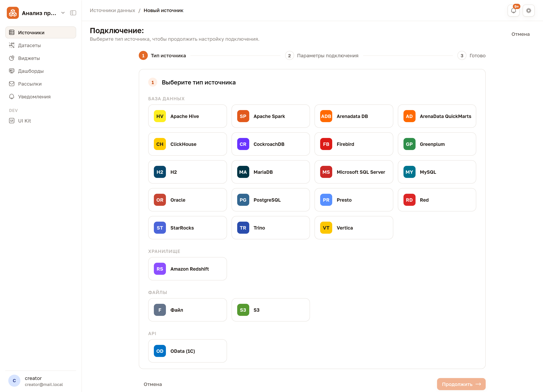543x392 pixels.
Task: Pick CockroachDB database card
Action: (x=271, y=144)
